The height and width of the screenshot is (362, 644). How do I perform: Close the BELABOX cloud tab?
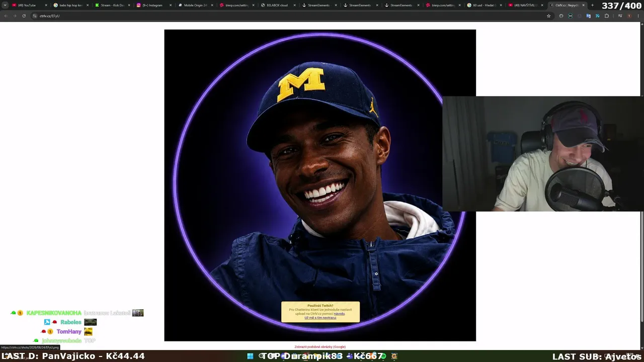pyautogui.click(x=295, y=5)
